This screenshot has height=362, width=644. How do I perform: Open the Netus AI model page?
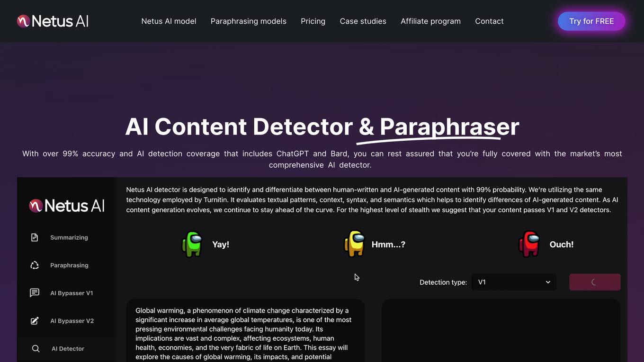[x=169, y=21]
